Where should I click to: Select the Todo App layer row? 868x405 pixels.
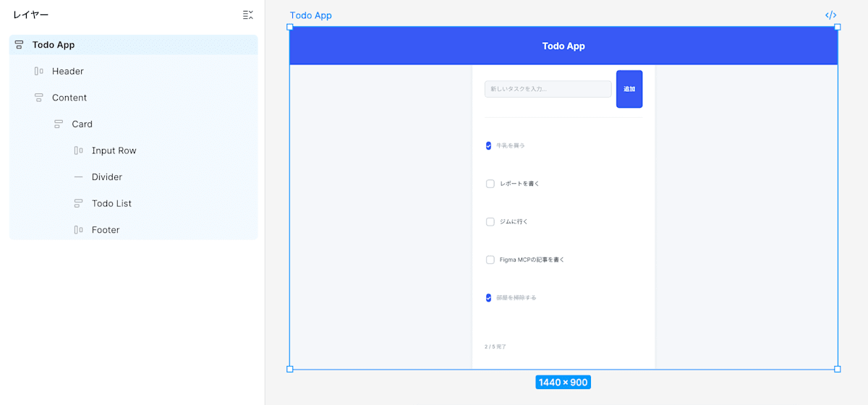coord(133,45)
